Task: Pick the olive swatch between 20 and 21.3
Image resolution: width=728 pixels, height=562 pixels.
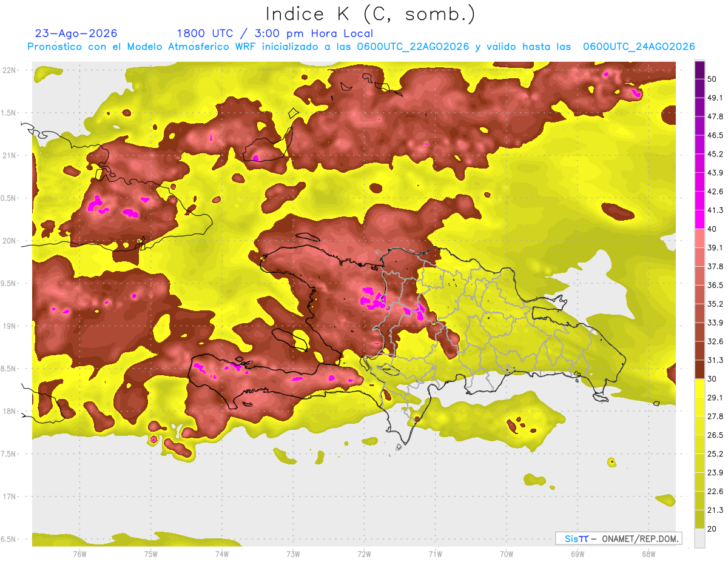Action: (x=699, y=520)
